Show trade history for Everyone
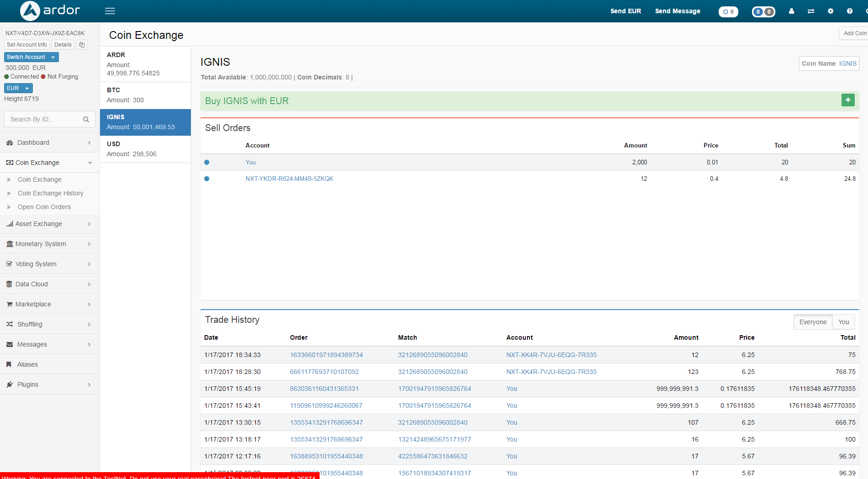This screenshot has width=868, height=479. pos(813,322)
